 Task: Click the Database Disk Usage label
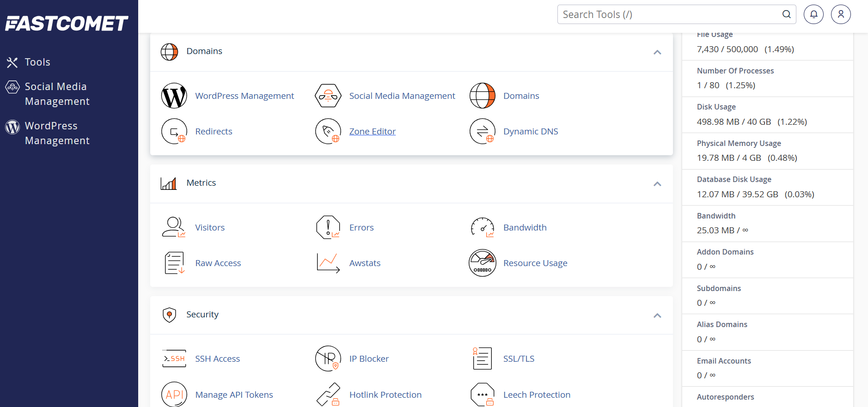pyautogui.click(x=734, y=179)
